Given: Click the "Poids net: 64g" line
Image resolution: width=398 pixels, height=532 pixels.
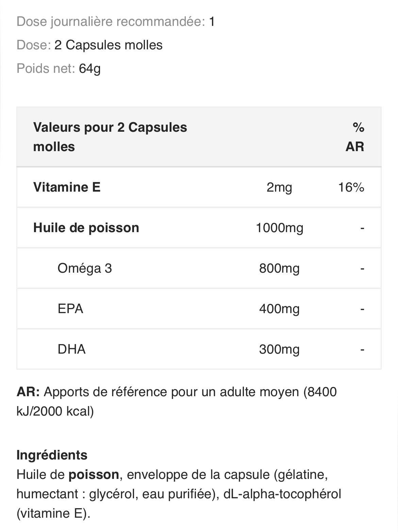Looking at the screenshot, I should (x=59, y=68).
